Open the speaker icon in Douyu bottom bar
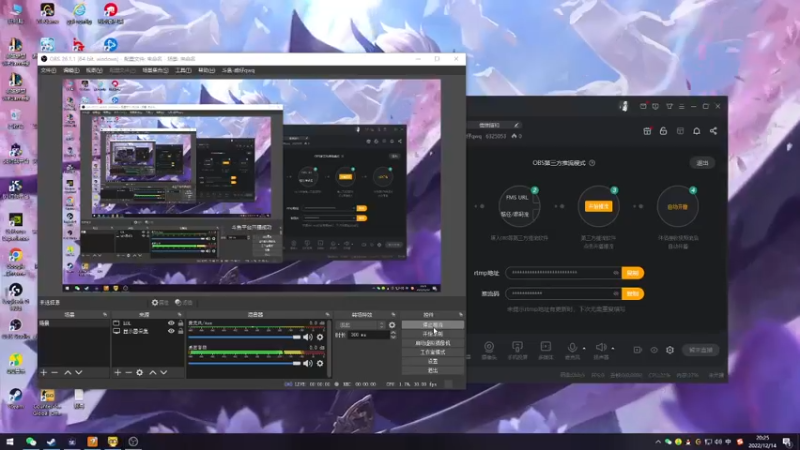Screen dimensions: 800x450 [x=601, y=347]
